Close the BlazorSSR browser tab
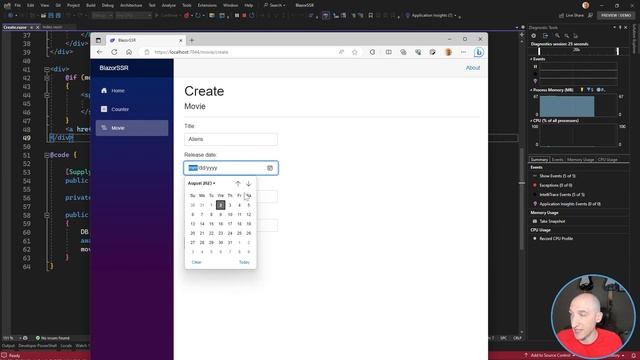The height and width of the screenshot is (360, 640). (180, 40)
